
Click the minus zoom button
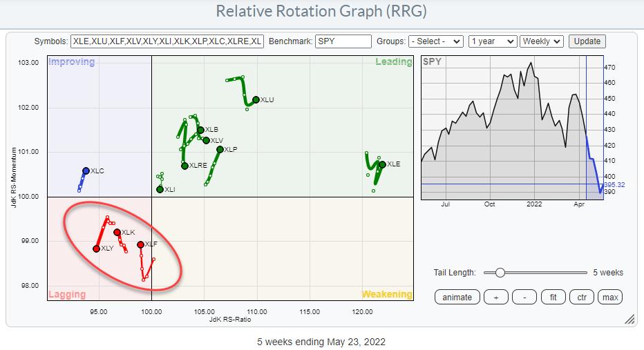coord(524,297)
